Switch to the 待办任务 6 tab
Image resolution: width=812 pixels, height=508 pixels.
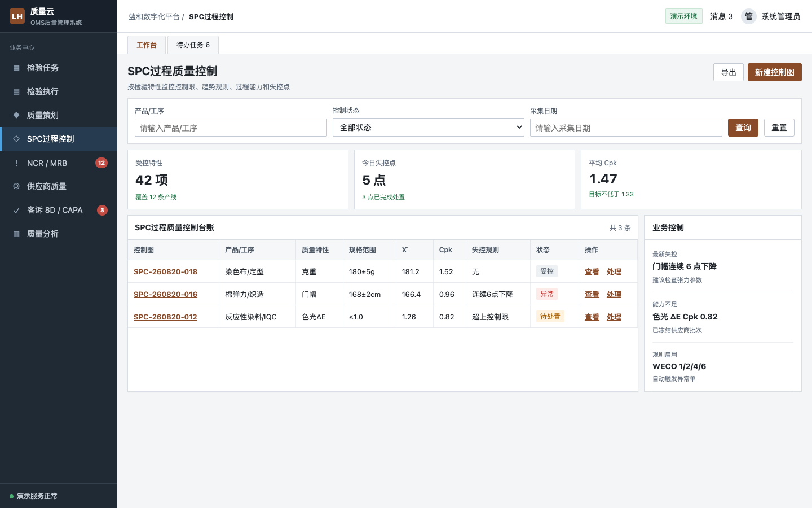click(193, 45)
